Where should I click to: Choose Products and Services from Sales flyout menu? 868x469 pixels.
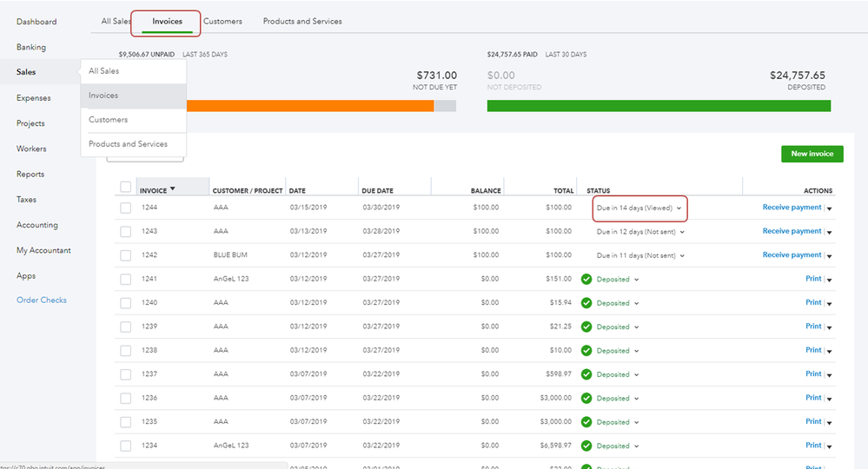click(x=128, y=144)
